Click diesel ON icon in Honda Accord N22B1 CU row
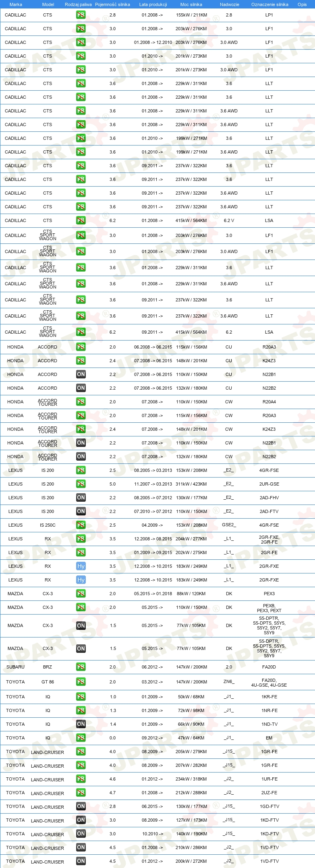The width and height of the screenshot is (315, 868). coord(81,374)
